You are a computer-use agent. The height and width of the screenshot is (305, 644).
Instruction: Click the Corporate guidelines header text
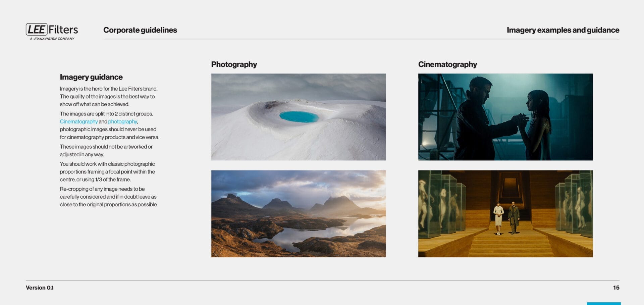(x=140, y=30)
